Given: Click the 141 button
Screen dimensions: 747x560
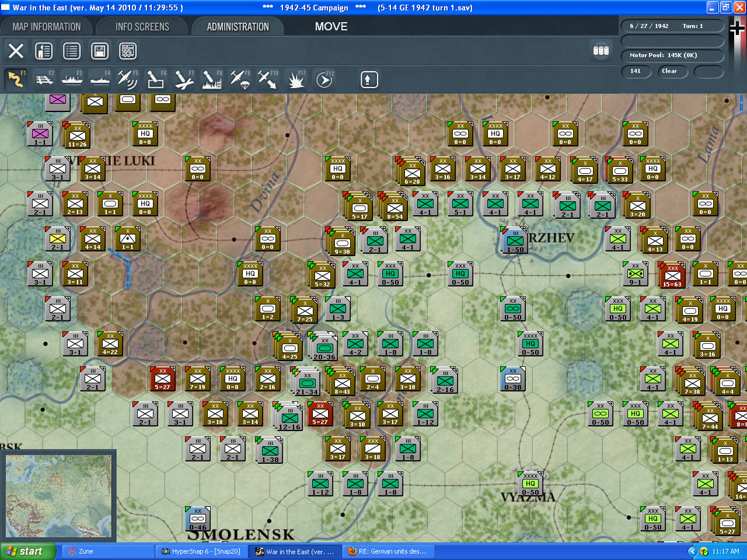Looking at the screenshot, I should tap(636, 71).
